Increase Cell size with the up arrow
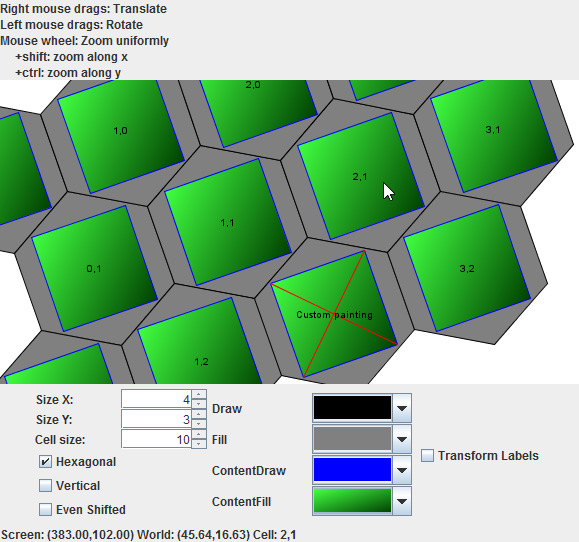 [199, 435]
